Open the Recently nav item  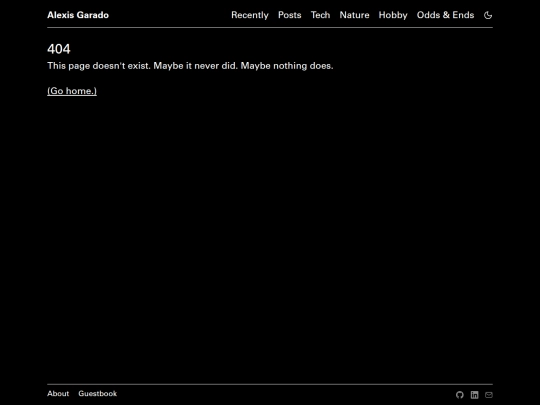[x=250, y=15]
